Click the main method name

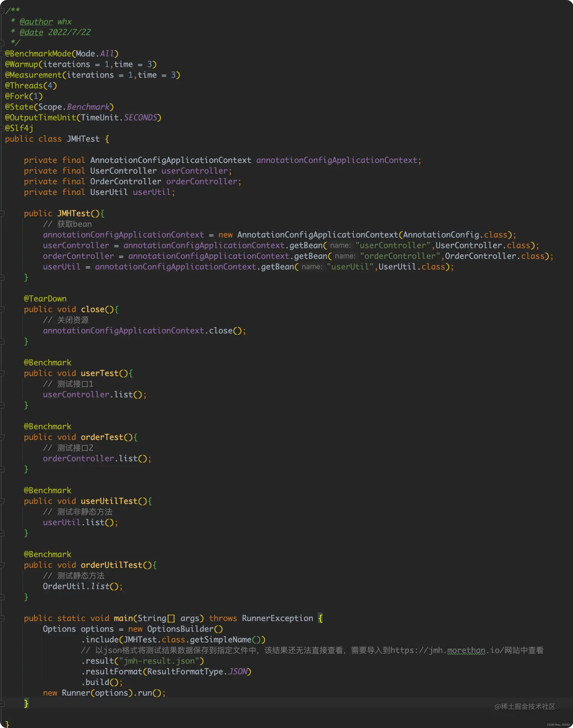tap(123, 618)
